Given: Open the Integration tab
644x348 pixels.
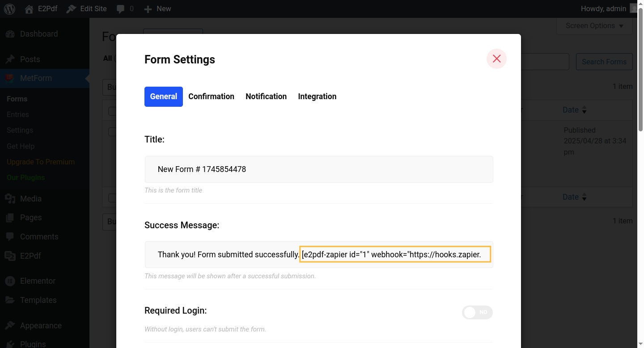Looking at the screenshot, I should click(317, 96).
